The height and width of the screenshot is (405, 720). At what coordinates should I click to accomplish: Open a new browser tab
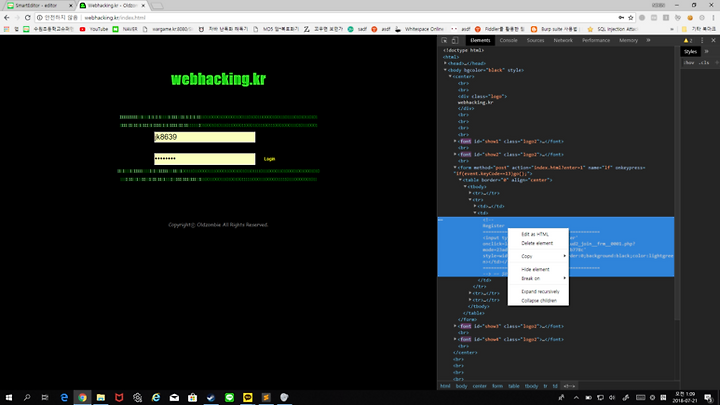157,6
